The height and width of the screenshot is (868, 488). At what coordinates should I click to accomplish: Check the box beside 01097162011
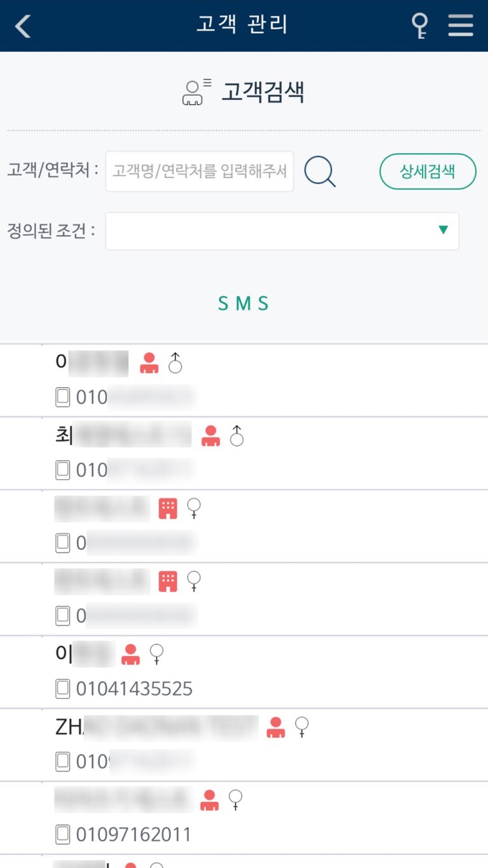click(x=62, y=834)
